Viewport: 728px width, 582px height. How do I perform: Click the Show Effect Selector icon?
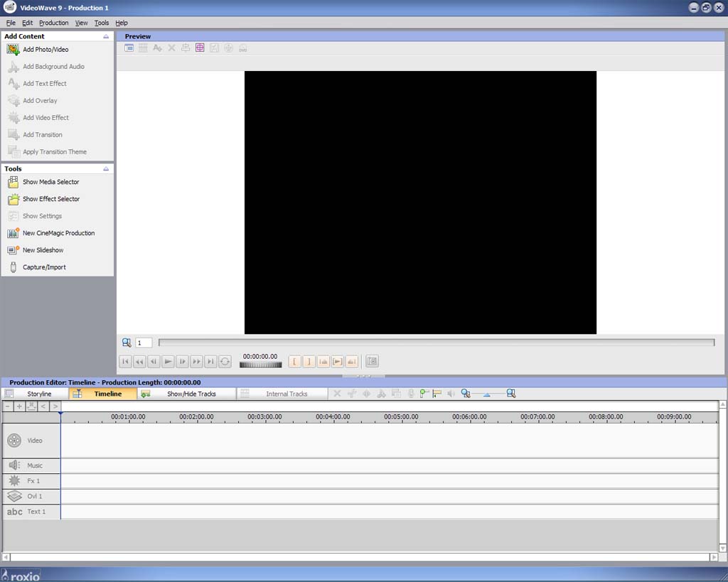coord(13,199)
